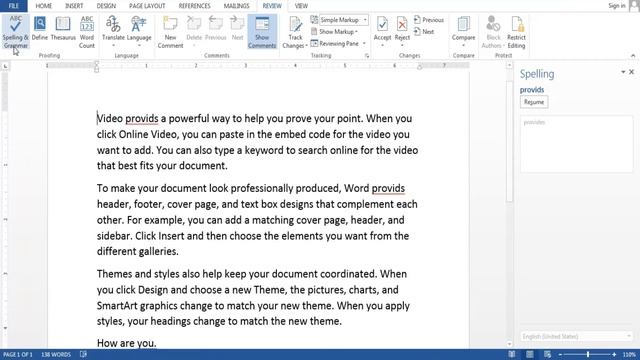The width and height of the screenshot is (640, 360).
Task: Open the Reviewing Pane
Action: pyautogui.click(x=335, y=43)
